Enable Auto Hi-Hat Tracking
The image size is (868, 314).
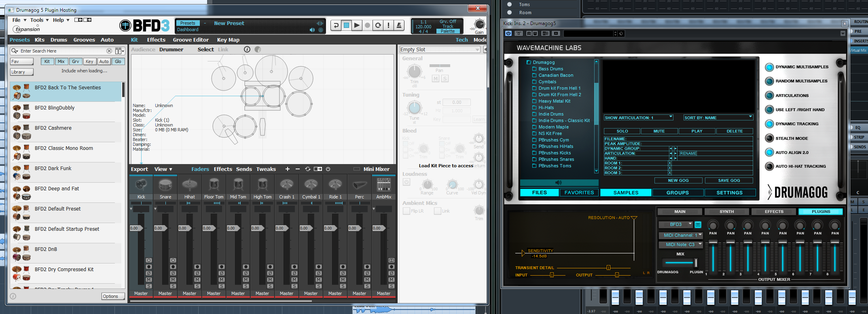(769, 166)
